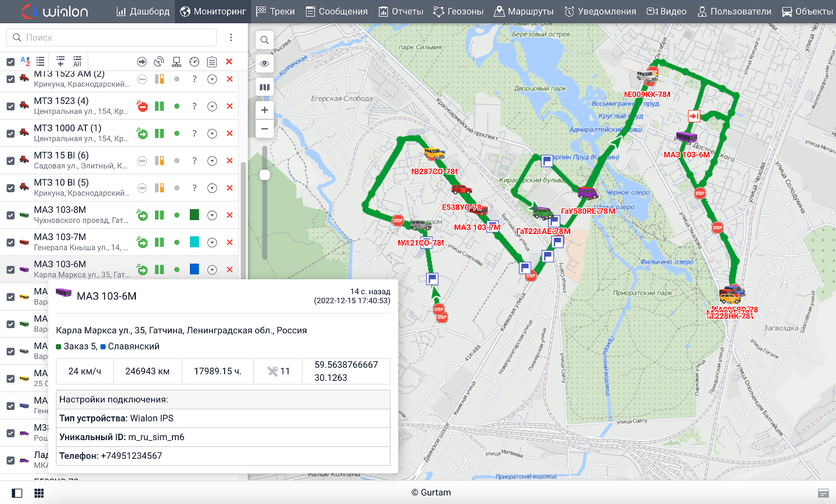The height and width of the screenshot is (504, 836).
Task: Click the МАЗ 103-6М purple bus on map
Action: pyautogui.click(x=686, y=138)
